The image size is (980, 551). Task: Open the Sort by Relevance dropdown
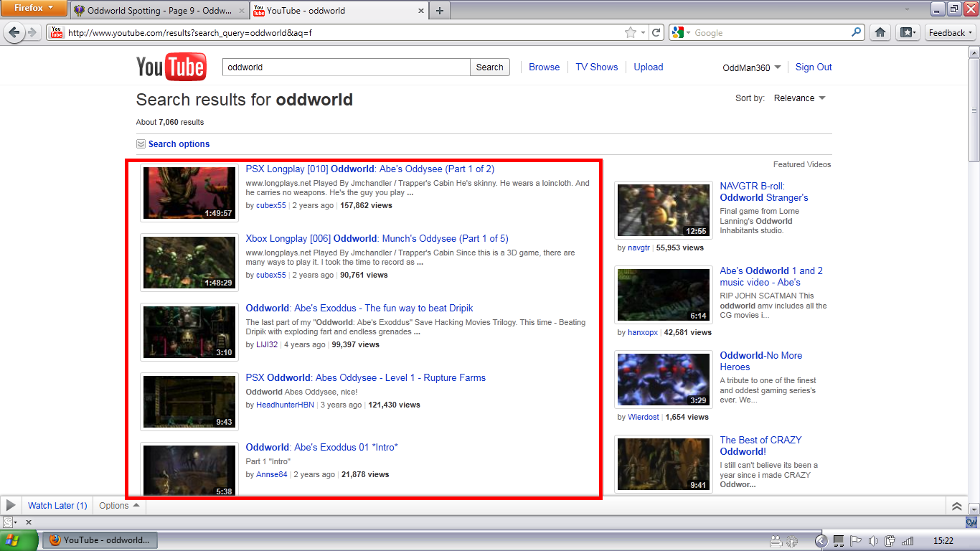click(x=799, y=98)
